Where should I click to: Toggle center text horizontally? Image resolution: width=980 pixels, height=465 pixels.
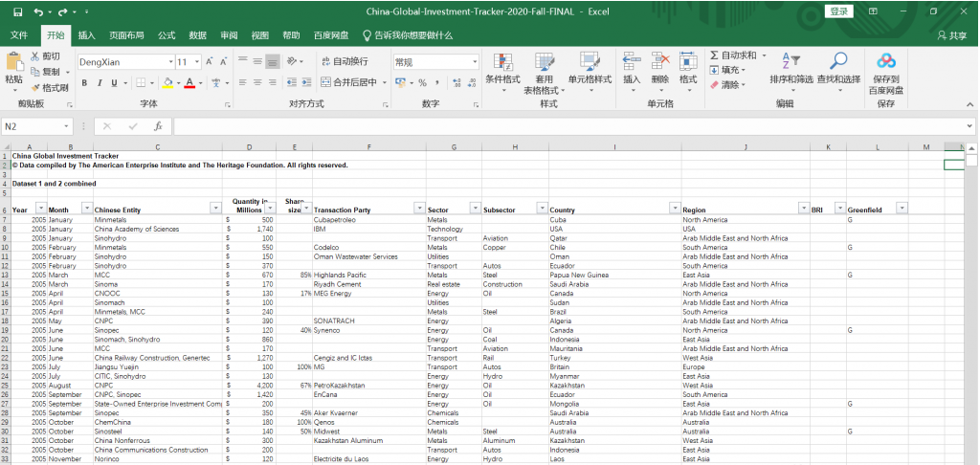click(257, 82)
